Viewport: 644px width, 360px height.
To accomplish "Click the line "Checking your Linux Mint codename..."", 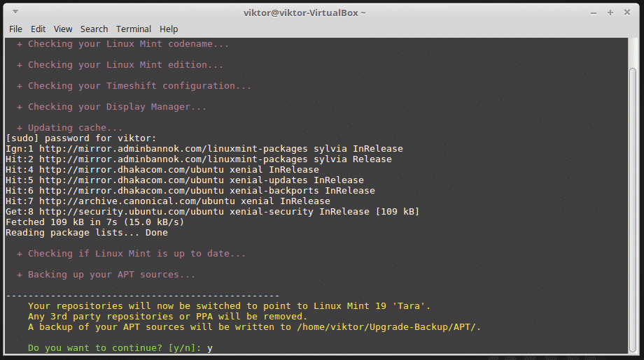I will pos(122,44).
